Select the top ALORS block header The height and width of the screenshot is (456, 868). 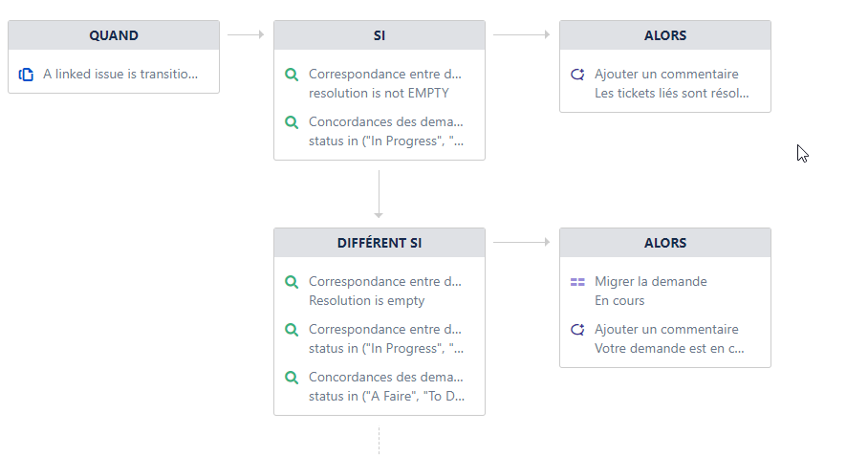(x=664, y=35)
